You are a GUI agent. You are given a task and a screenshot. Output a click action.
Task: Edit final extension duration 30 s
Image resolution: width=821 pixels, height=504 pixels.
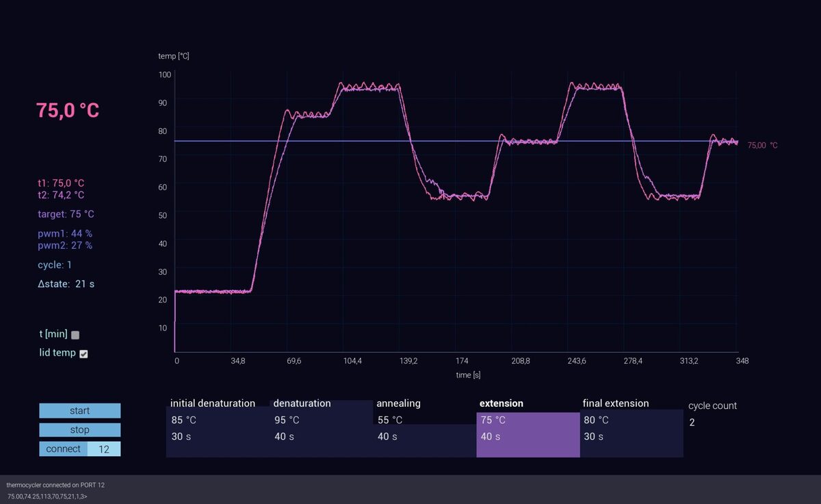pos(593,436)
